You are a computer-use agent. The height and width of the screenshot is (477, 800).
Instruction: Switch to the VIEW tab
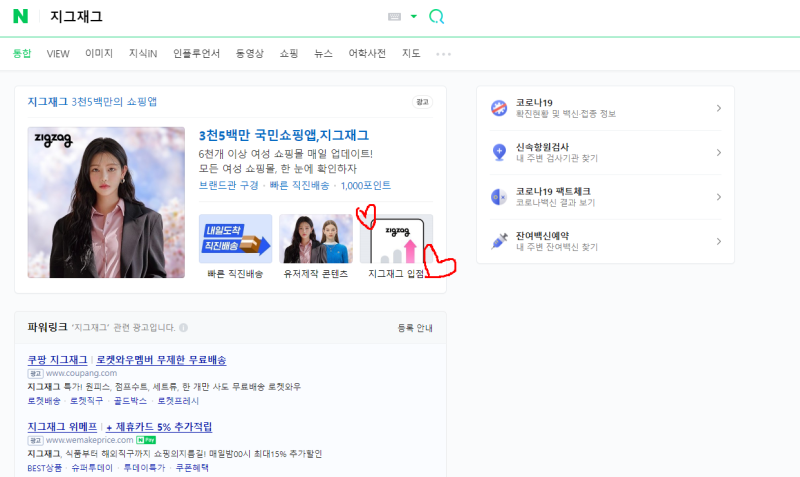tap(58, 54)
